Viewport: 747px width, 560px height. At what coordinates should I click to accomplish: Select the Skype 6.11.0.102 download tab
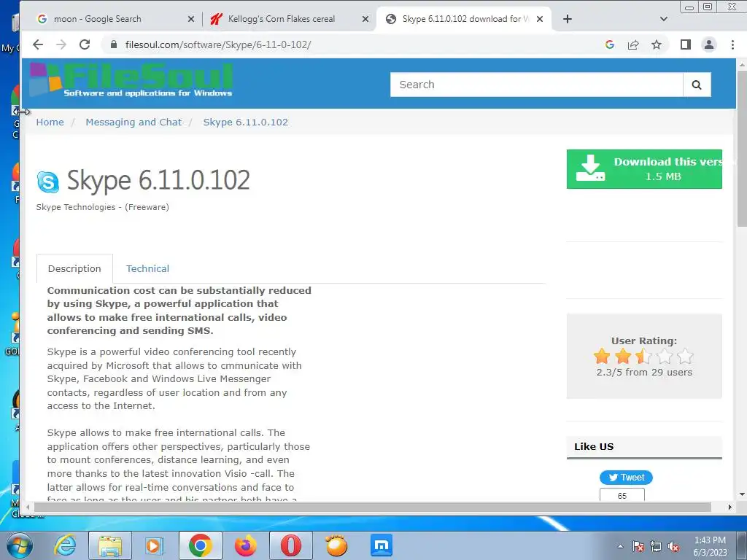point(463,19)
